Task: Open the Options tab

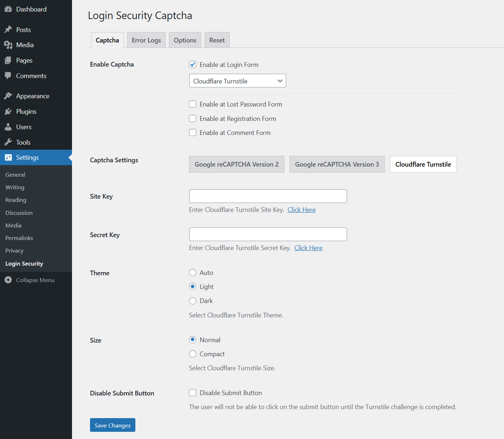Action: pyautogui.click(x=185, y=40)
